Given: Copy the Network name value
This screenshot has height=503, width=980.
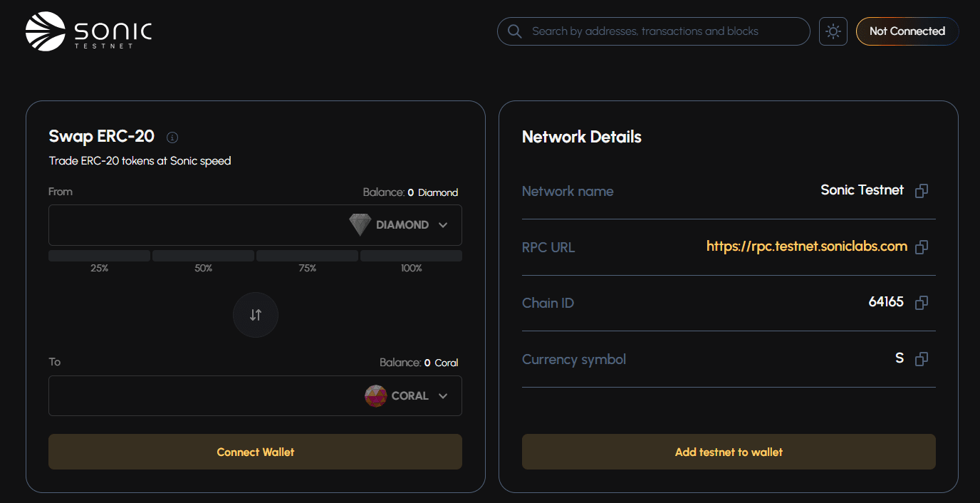Looking at the screenshot, I should point(921,191).
